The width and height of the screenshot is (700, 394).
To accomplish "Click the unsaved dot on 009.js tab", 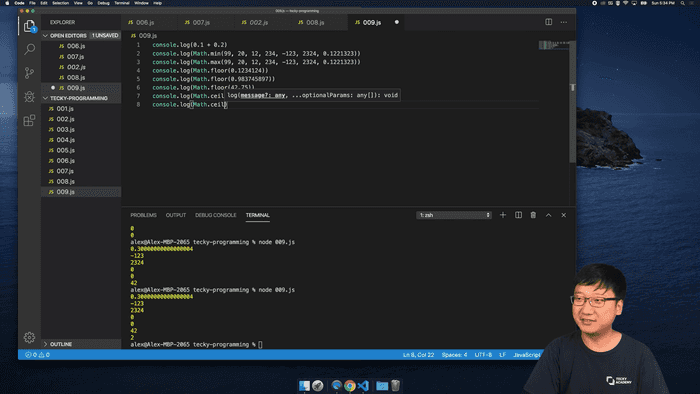I will tap(396, 22).
